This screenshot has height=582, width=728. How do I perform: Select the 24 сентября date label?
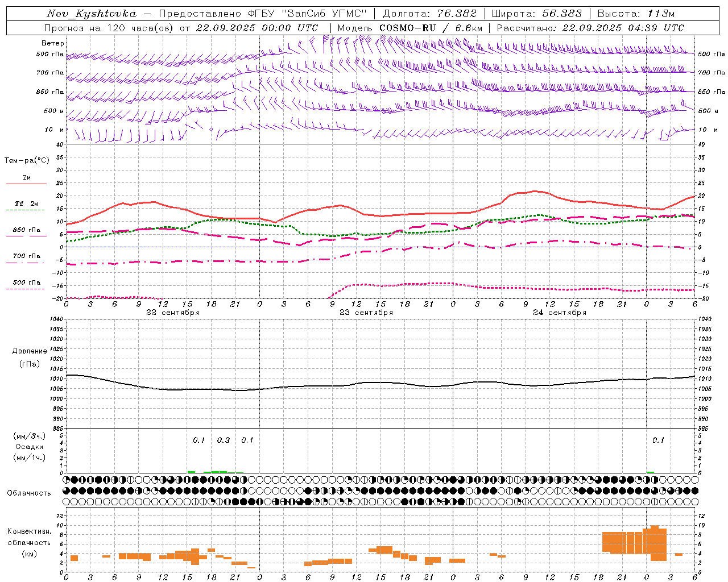click(560, 313)
